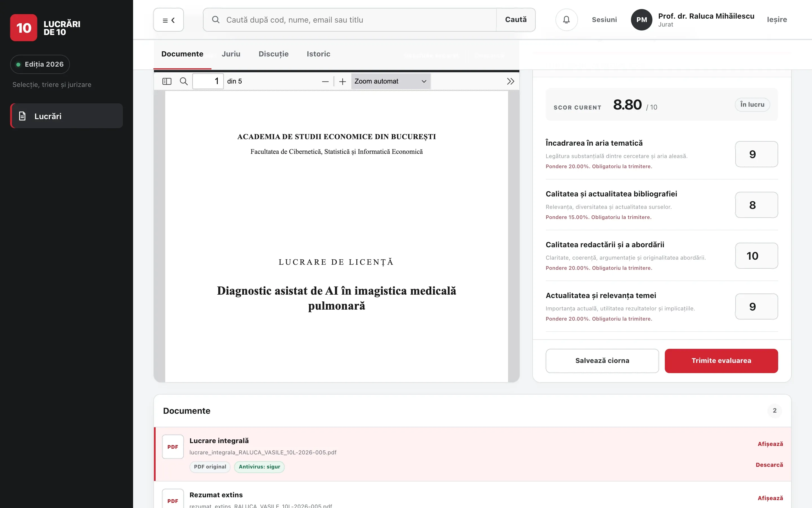
Task: Open the Sesiuni link
Action: pyautogui.click(x=604, y=20)
